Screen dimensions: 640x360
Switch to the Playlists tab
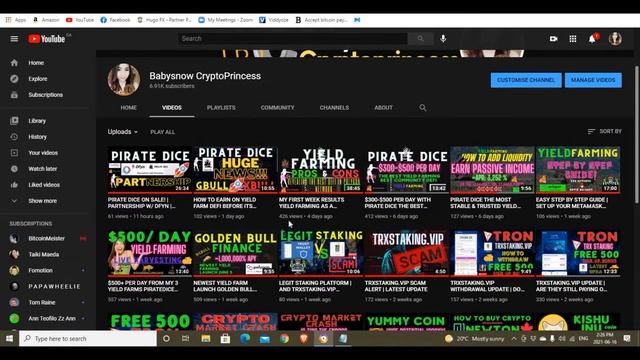coord(221,108)
